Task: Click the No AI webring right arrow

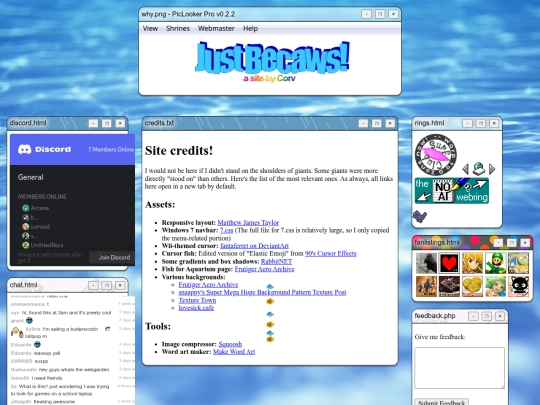Action: click(x=480, y=185)
